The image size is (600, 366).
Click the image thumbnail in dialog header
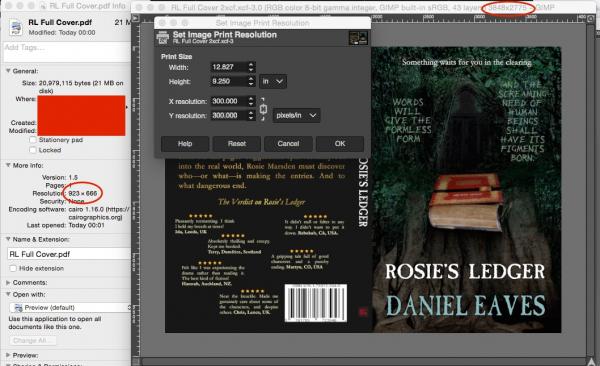click(x=358, y=38)
